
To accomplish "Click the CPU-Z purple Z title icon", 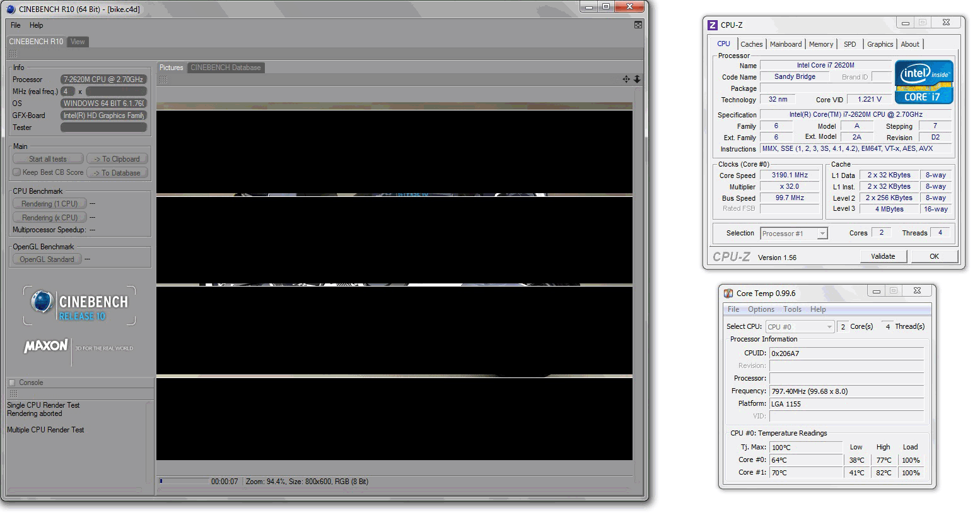I will pyautogui.click(x=713, y=25).
